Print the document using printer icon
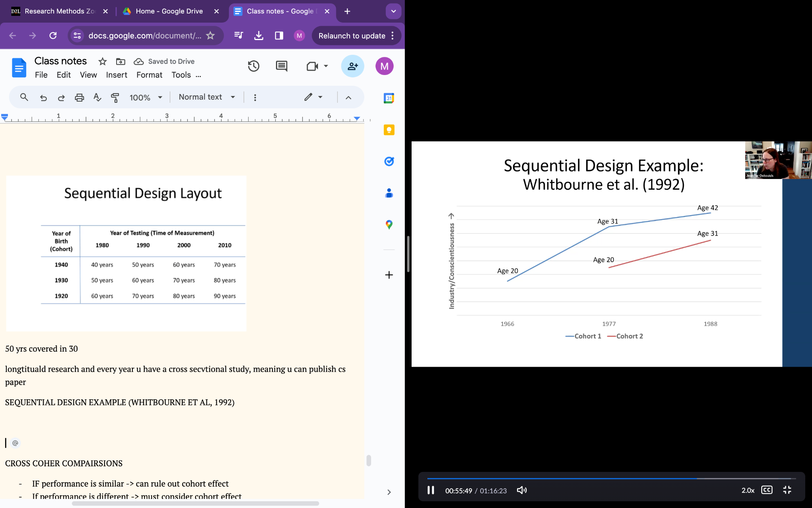 (x=79, y=97)
